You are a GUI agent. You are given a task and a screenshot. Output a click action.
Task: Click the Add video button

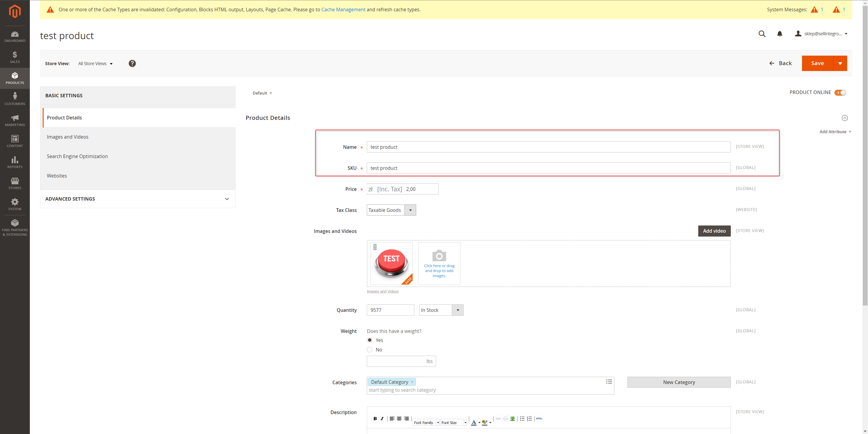point(714,231)
